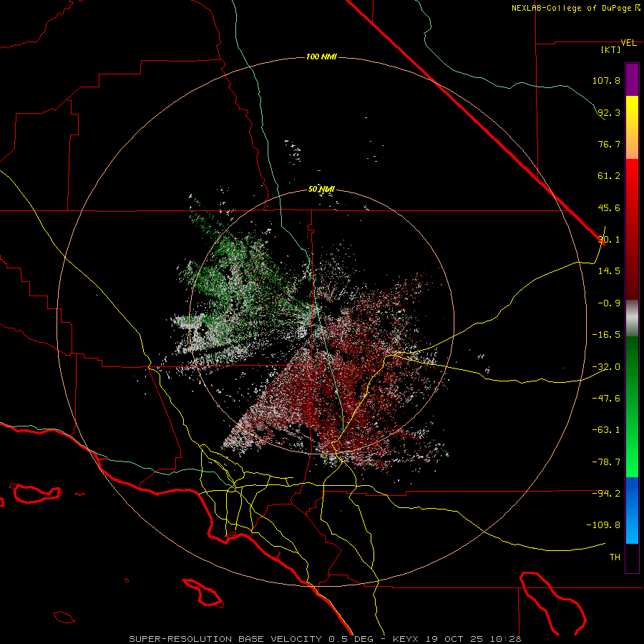Click the blue color bar segment
Image resolution: width=644 pixels, height=644 pixels.
coord(632,510)
